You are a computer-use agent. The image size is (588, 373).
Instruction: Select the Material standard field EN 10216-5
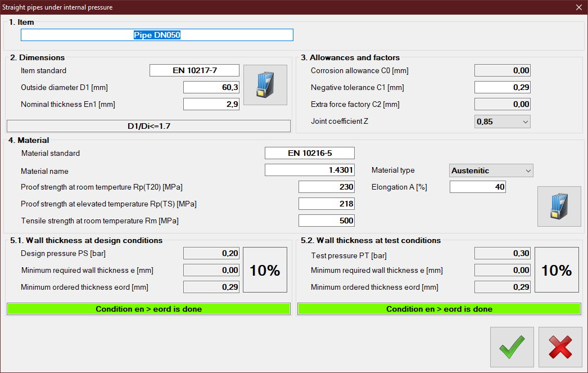[x=309, y=153]
